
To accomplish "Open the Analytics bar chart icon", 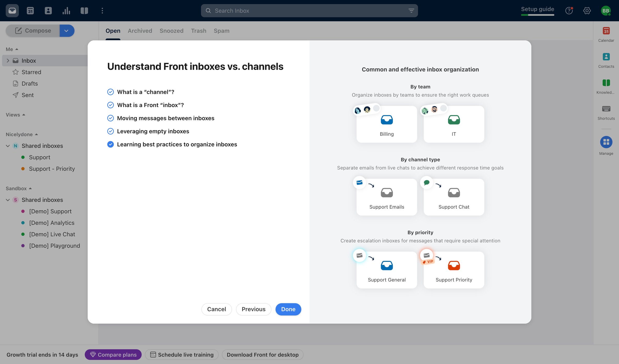I will point(66,11).
